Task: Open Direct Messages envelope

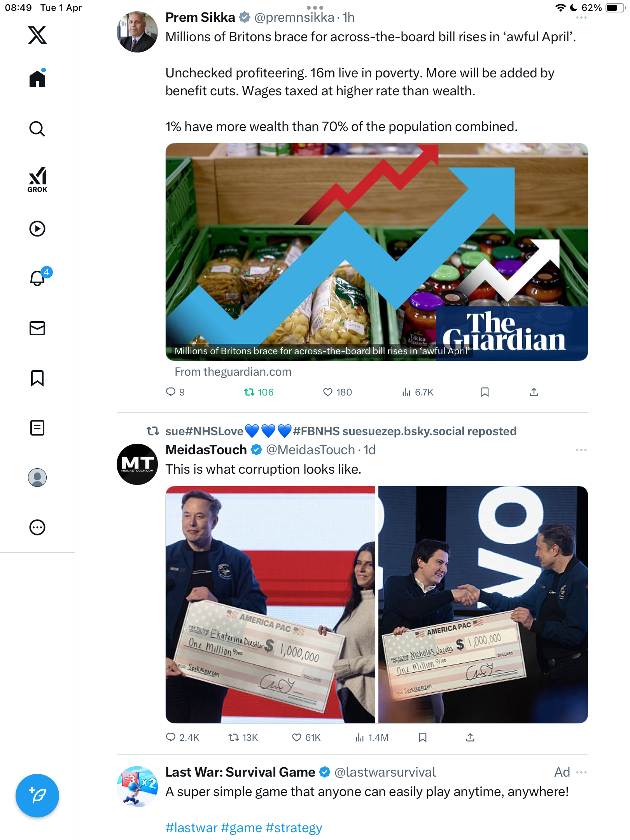Action: 37,328
